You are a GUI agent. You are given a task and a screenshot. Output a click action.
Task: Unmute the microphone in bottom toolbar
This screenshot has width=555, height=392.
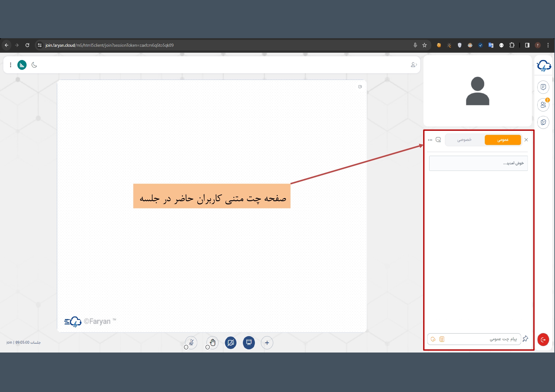coord(191,342)
